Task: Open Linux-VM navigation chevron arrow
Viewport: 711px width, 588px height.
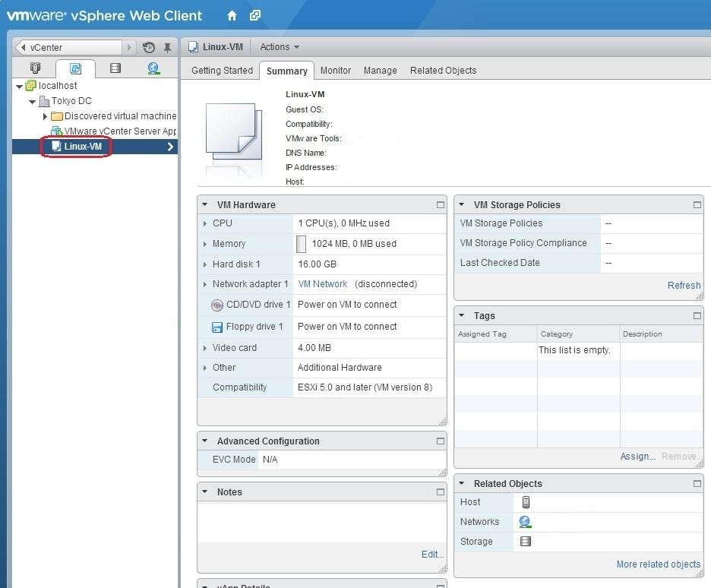Action: tap(170, 147)
